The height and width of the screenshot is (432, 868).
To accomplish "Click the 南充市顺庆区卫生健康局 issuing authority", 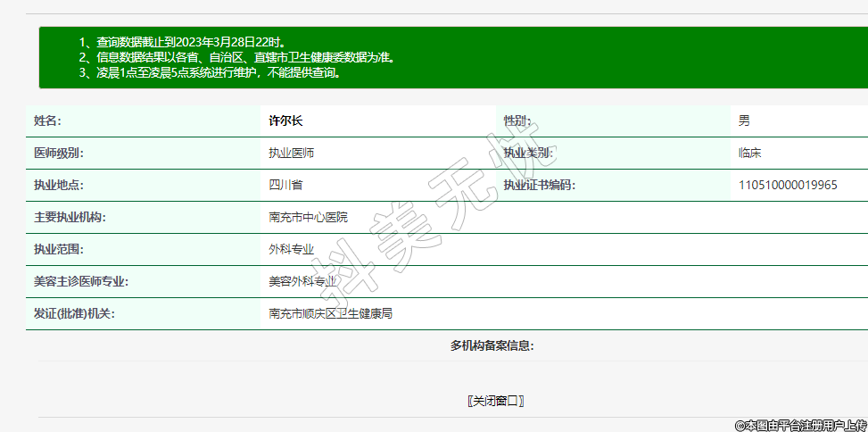I will (x=331, y=313).
